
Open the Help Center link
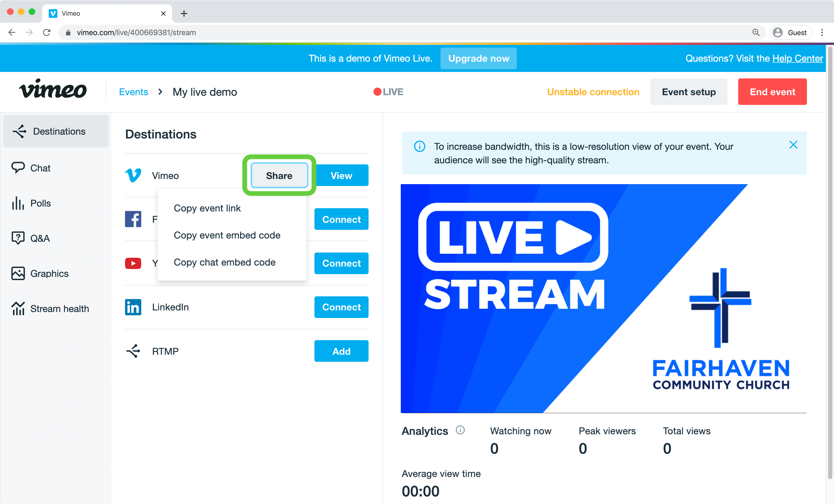click(x=797, y=58)
